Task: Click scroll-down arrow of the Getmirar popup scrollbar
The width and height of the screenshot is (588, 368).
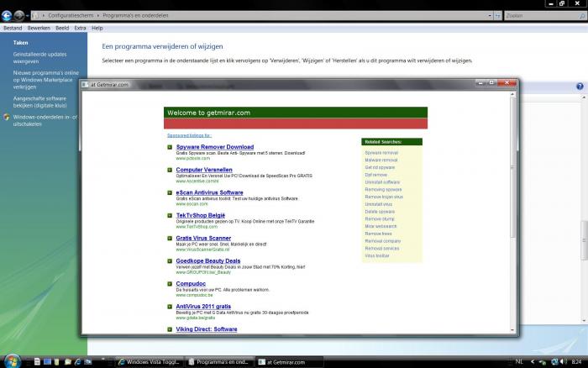Action: tap(512, 330)
